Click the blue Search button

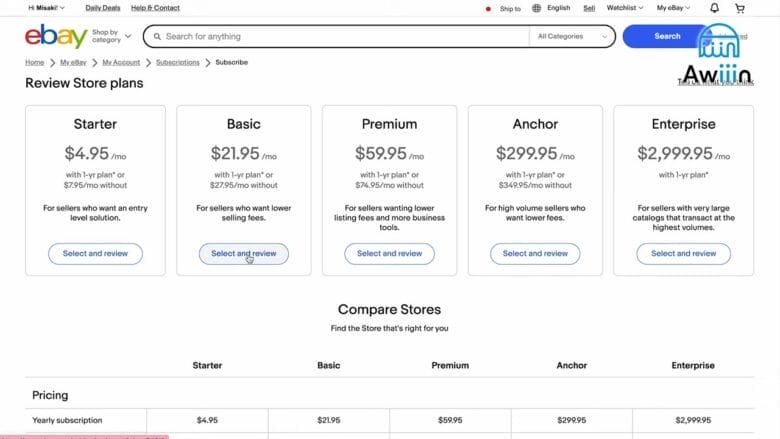coord(667,37)
